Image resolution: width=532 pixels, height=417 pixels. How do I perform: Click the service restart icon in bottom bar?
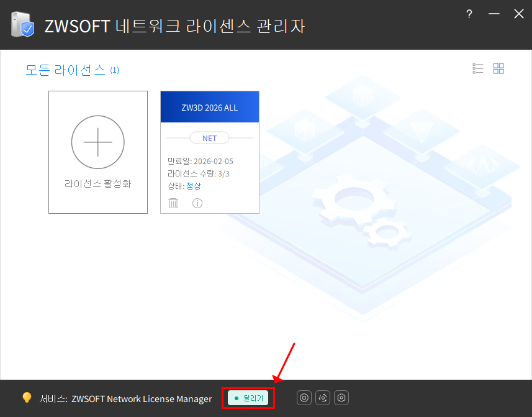pos(322,397)
